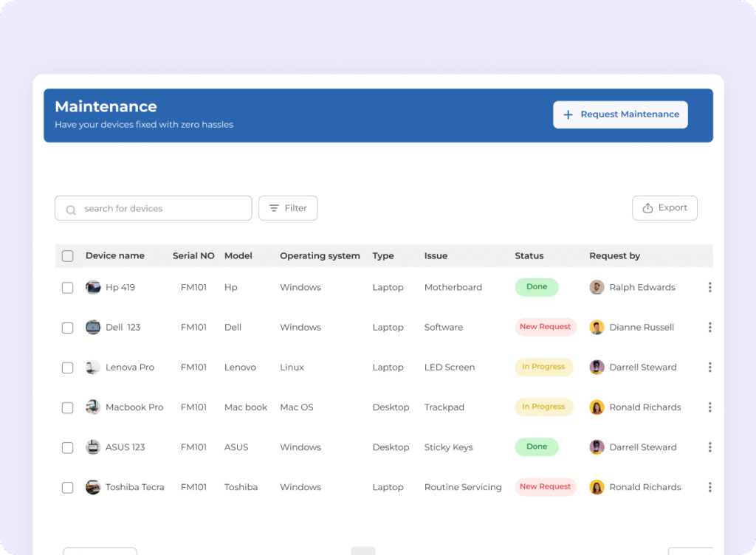Sort by the Status column header
This screenshot has height=555, width=756.
tap(529, 256)
